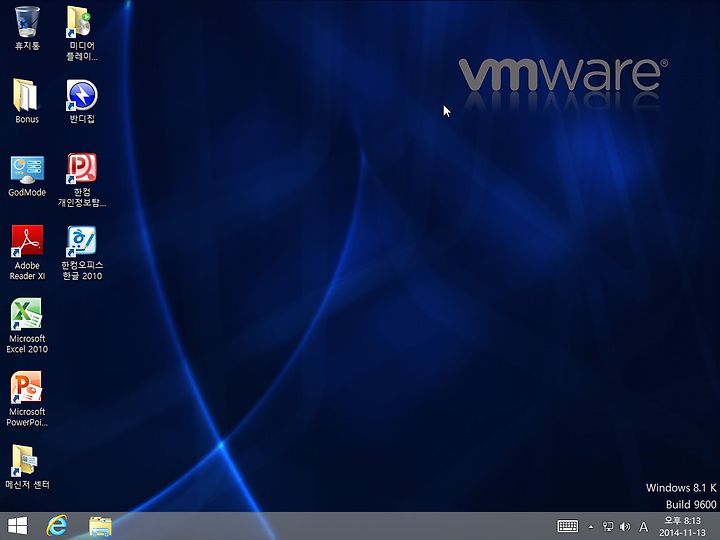This screenshot has height=540, width=720.
Task: Open the clock showing 오후 8:13
Action: coord(682,521)
